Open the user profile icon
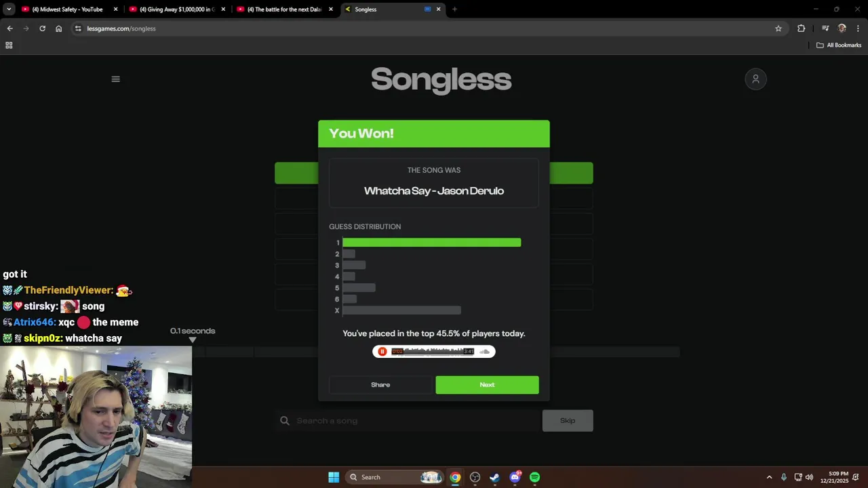This screenshot has width=868, height=488. click(x=755, y=79)
